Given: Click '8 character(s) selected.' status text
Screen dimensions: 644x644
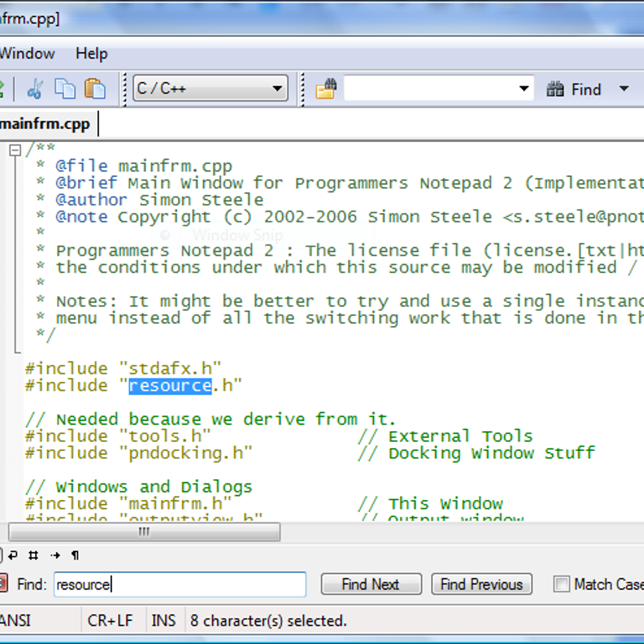Looking at the screenshot, I should tap(268, 621).
